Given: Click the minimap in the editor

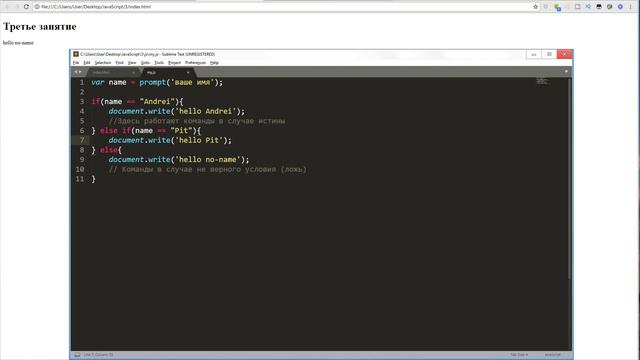Looking at the screenshot, I should 542,81.
